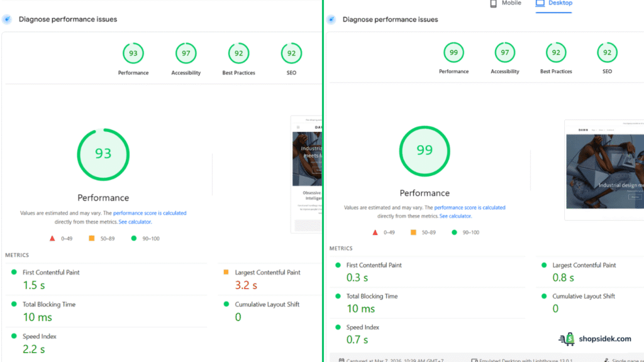Toggle the green dot next to First Contentful Paint
This screenshot has width=644, height=362.
(x=338, y=264)
